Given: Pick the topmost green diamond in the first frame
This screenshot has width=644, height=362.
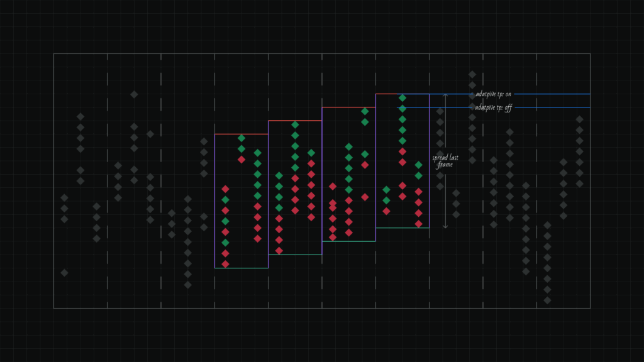Looking at the screenshot, I should pos(241,138).
